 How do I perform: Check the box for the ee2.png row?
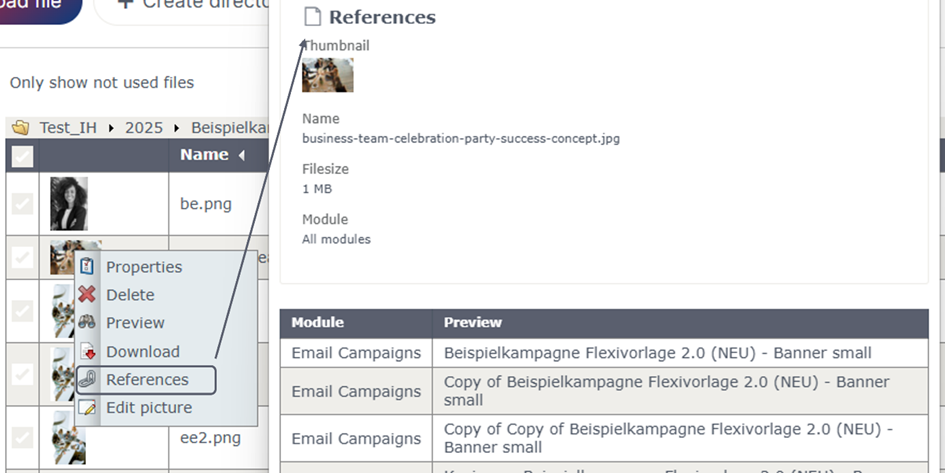point(22,437)
